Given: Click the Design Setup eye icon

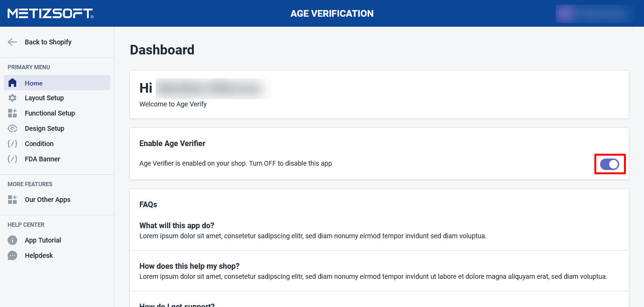Looking at the screenshot, I should click(12, 128).
